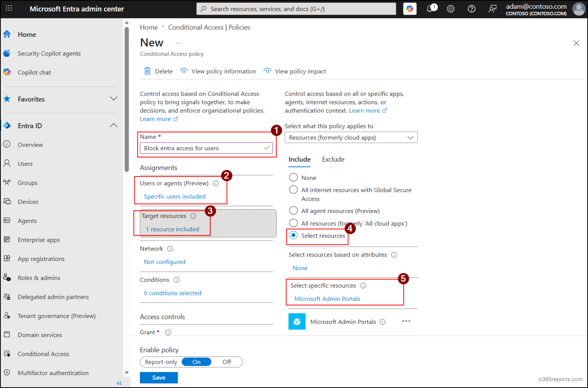Set Enable policy to Report-only
This screenshot has width=588, height=388.
point(161,362)
